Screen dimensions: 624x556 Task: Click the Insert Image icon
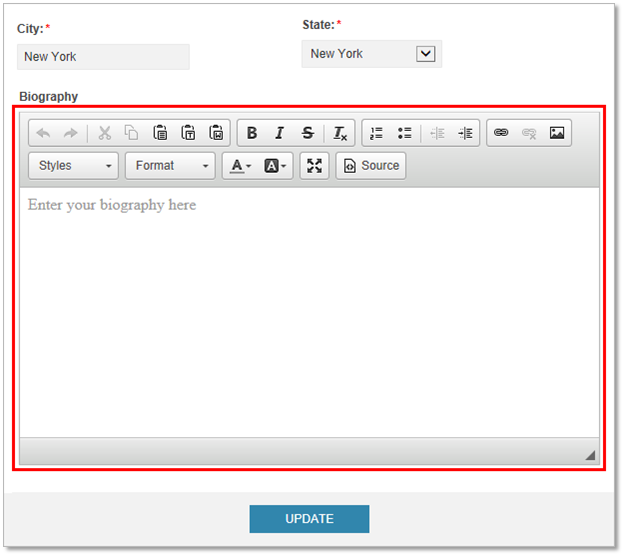(557, 133)
